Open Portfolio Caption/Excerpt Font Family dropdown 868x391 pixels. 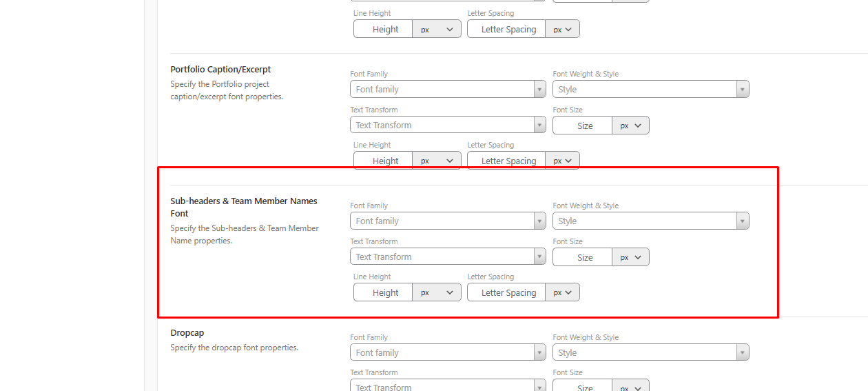click(x=448, y=90)
